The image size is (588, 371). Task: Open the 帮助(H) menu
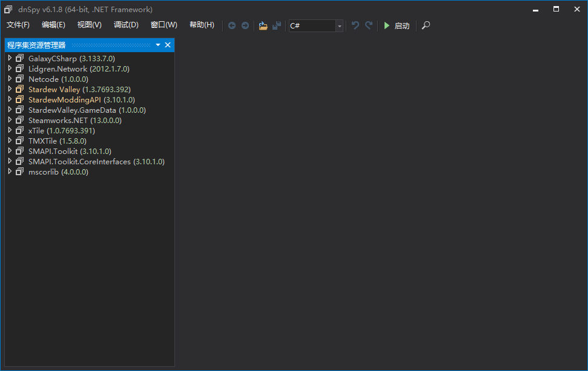coord(202,25)
